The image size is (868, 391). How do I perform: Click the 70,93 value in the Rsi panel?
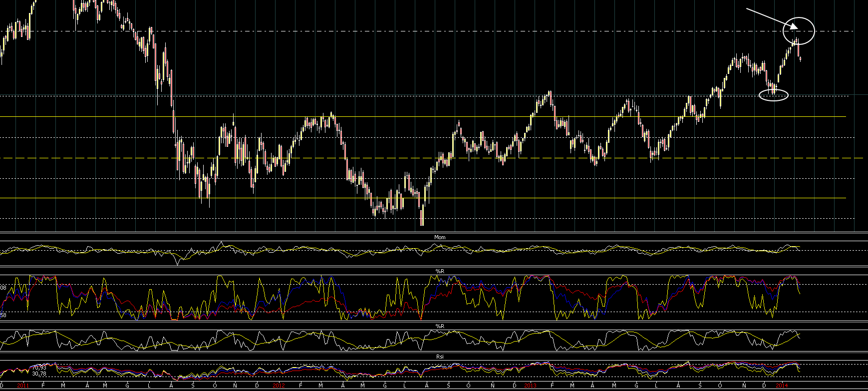click(39, 368)
